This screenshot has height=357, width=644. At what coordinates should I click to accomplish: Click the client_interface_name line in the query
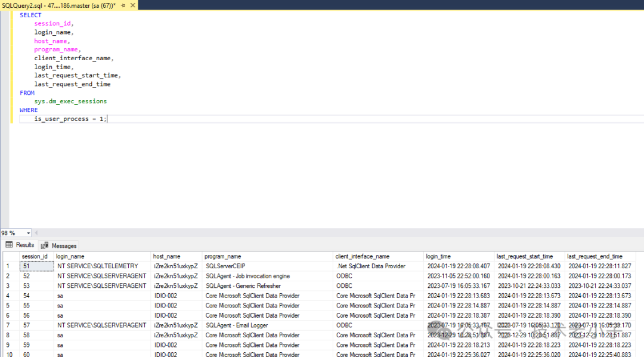pyautogui.click(x=73, y=58)
